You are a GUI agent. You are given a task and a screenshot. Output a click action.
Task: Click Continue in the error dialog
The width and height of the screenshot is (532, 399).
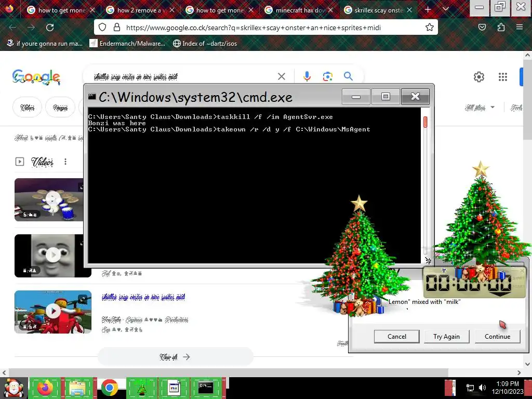pos(497,336)
